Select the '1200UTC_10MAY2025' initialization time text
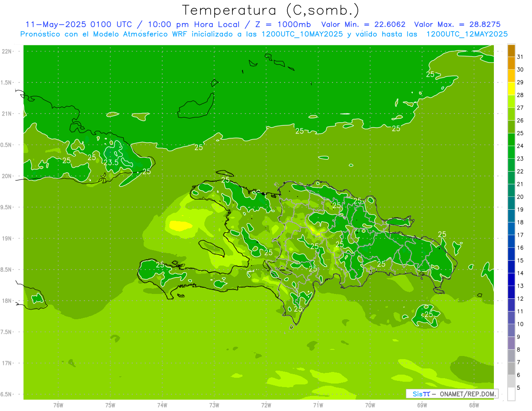Image resolution: width=532 pixels, height=411 pixels. coord(302,34)
